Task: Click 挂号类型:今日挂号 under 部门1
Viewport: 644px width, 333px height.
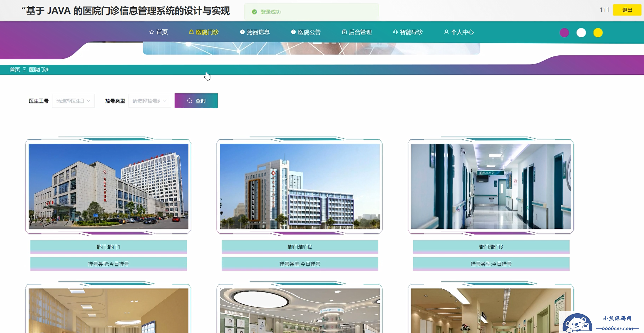Action: [108, 264]
